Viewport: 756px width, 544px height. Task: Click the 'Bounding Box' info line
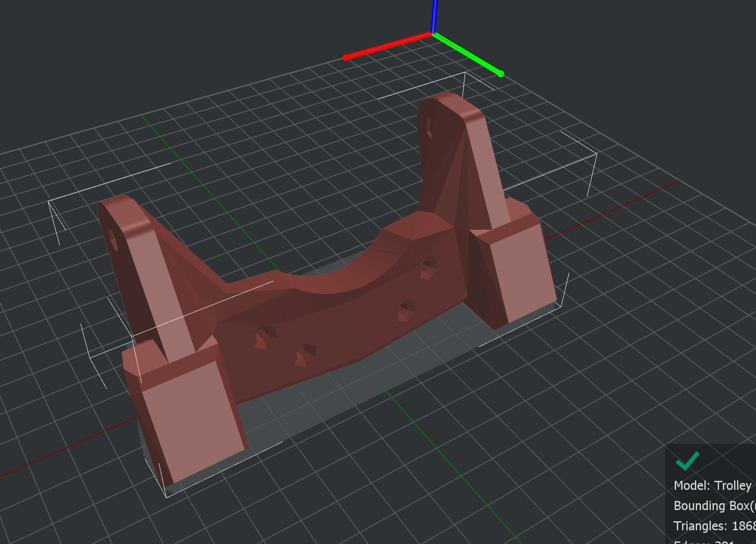(x=714, y=506)
